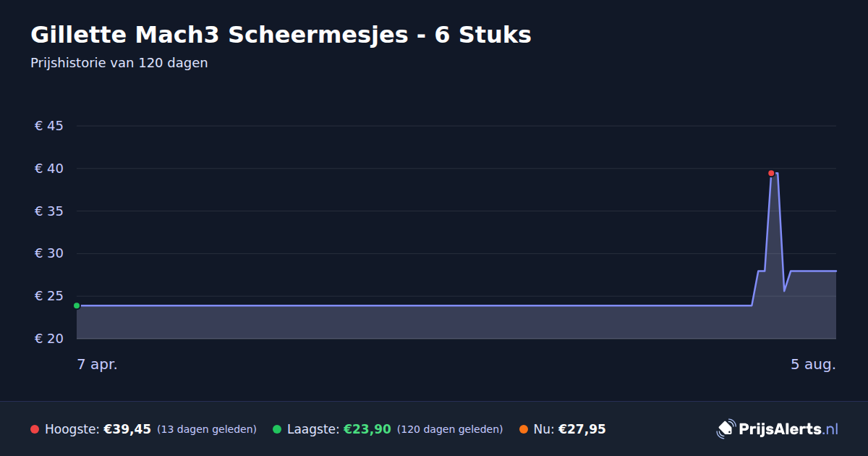
Task: Click the lowest price value €23,90
Action: tap(367, 429)
